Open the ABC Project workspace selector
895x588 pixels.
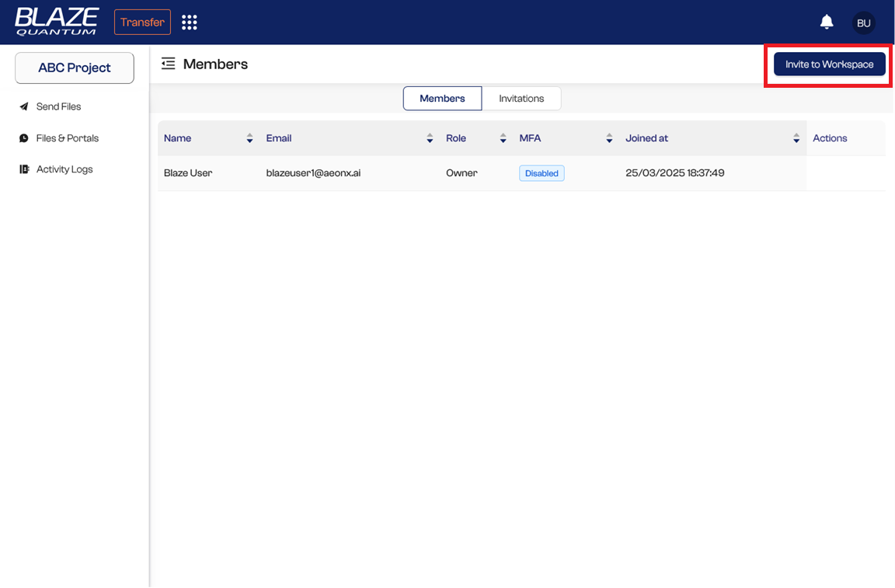[75, 68]
